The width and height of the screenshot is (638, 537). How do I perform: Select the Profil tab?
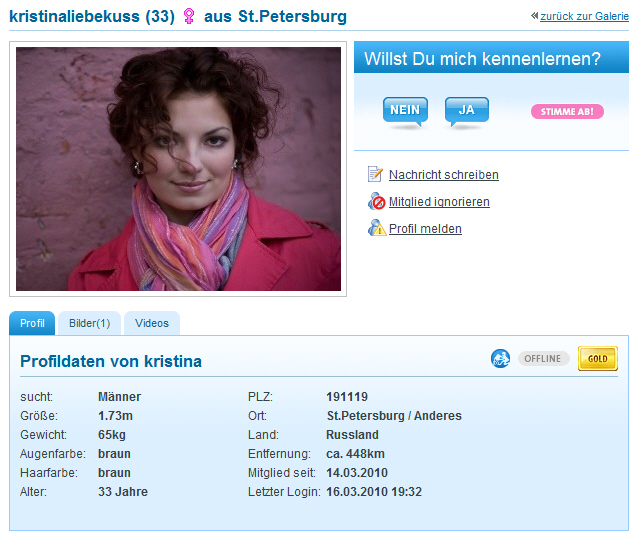tap(32, 323)
